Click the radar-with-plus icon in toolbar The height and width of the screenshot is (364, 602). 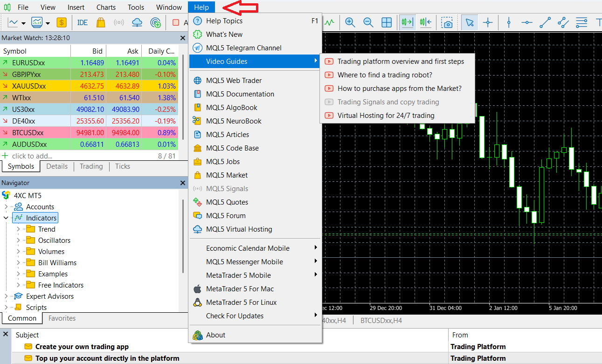pos(156,22)
